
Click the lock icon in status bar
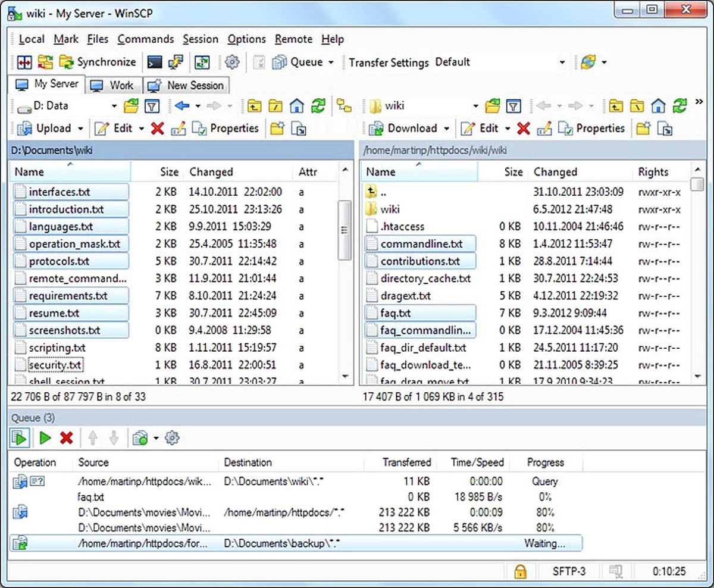521,571
